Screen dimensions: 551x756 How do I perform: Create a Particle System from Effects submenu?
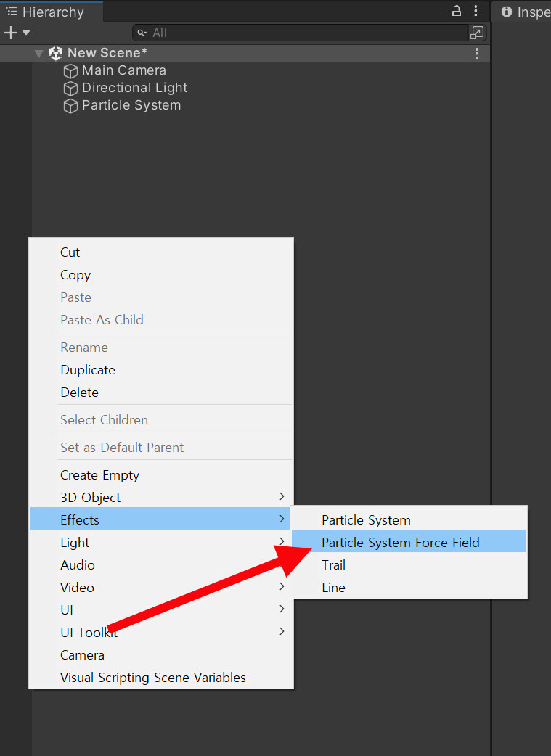pyautogui.click(x=409, y=519)
